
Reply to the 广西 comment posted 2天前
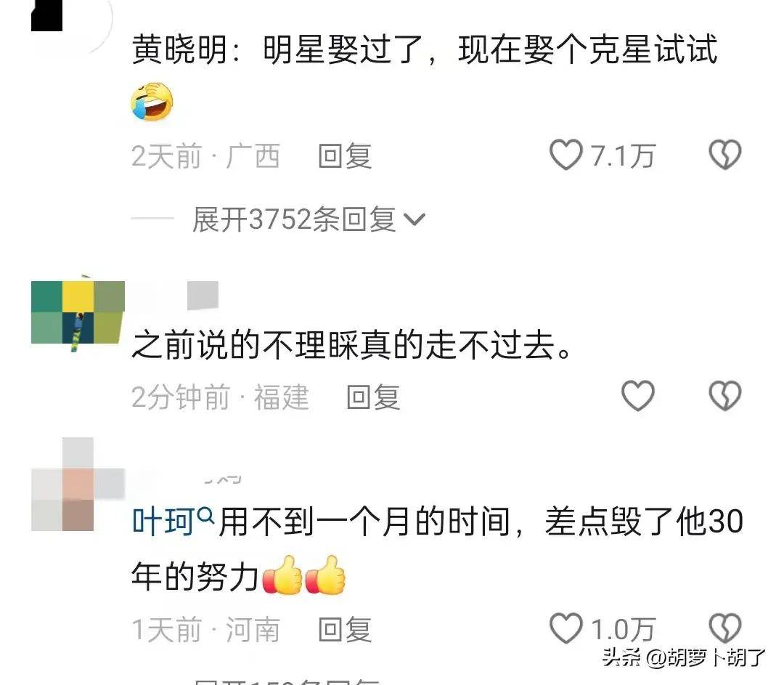click(x=345, y=155)
